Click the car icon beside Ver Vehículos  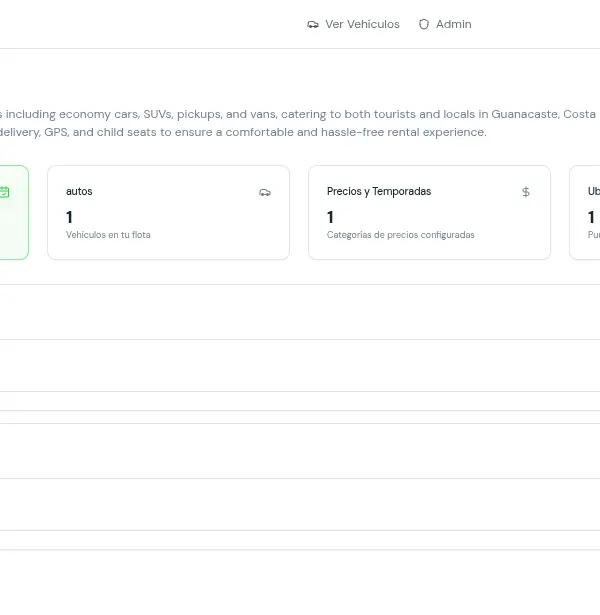pos(313,24)
